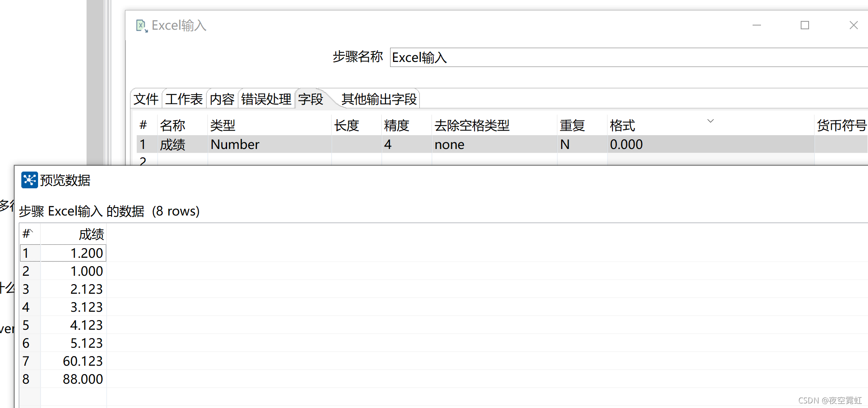Close the Excel输入 dialog
The image size is (868, 408).
853,25
